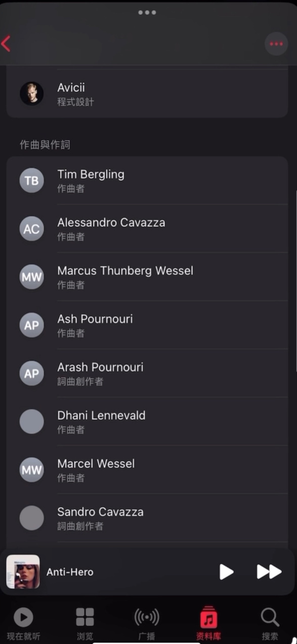This screenshot has height=644, width=297.
Task: Open the red three-dot more options button
Action: pyautogui.click(x=276, y=44)
